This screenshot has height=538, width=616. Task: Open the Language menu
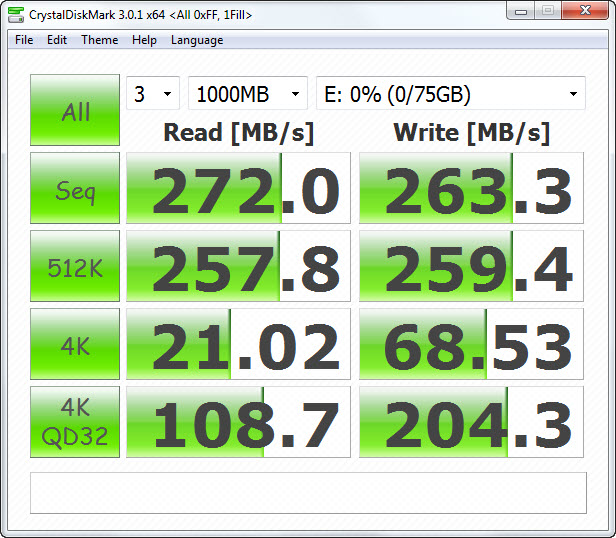[x=197, y=40]
